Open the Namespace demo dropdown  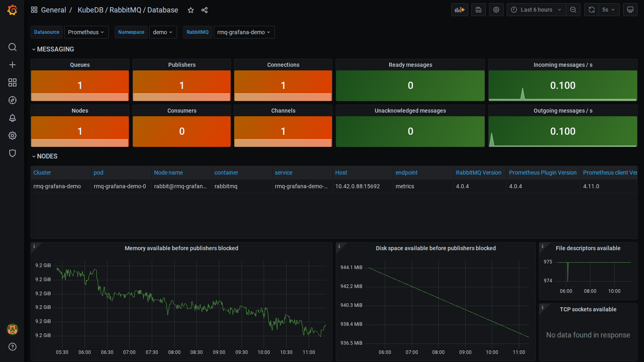pos(163,32)
